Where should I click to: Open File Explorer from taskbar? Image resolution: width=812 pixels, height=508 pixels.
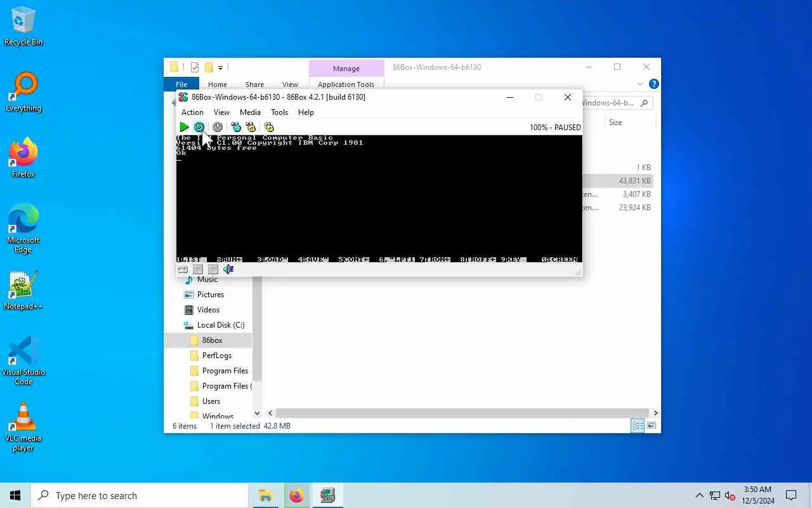265,495
